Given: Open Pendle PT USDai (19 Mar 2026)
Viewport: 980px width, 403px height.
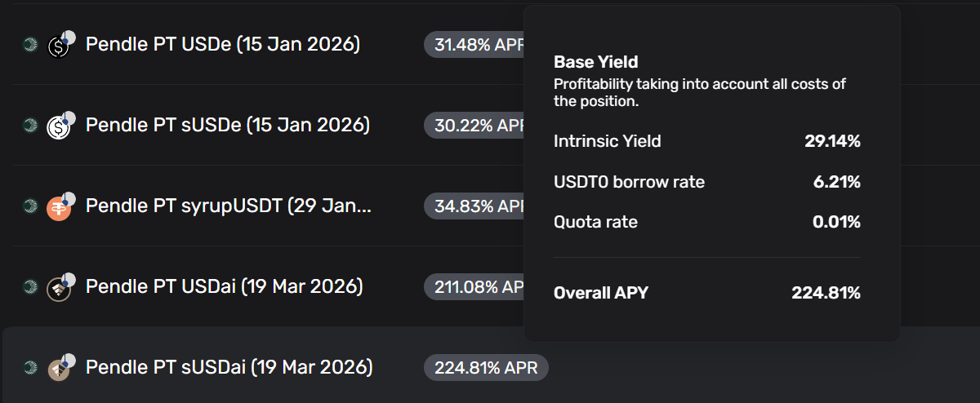Looking at the screenshot, I should (x=224, y=286).
